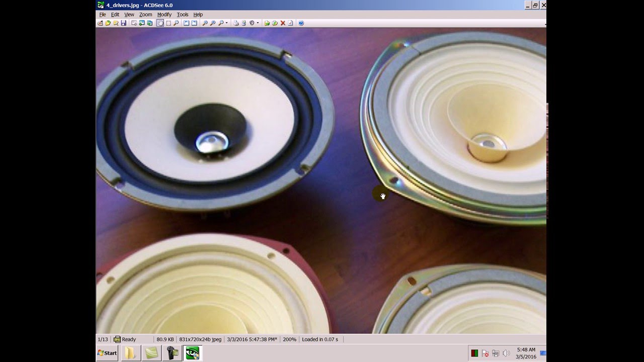Image resolution: width=644 pixels, height=362 pixels.
Task: Click the red and green tray icon
Action: (x=474, y=353)
